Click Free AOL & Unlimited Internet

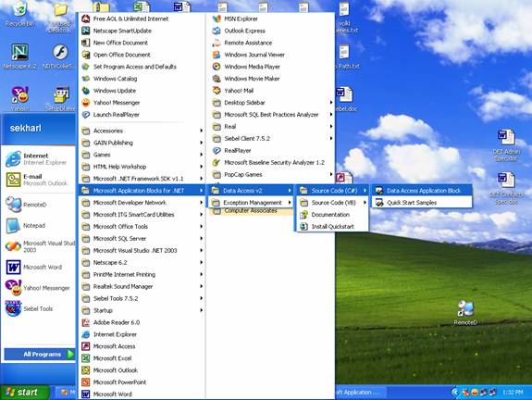142,19
